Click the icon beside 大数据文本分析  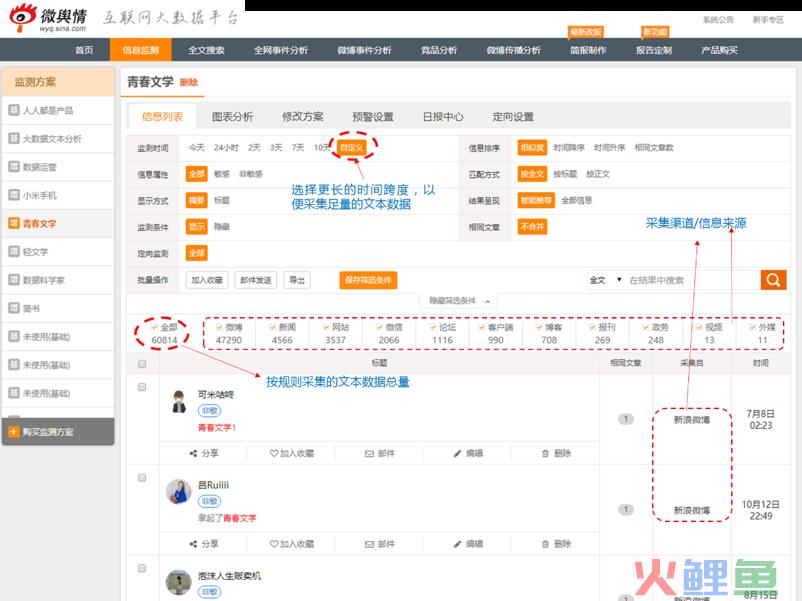14,138
